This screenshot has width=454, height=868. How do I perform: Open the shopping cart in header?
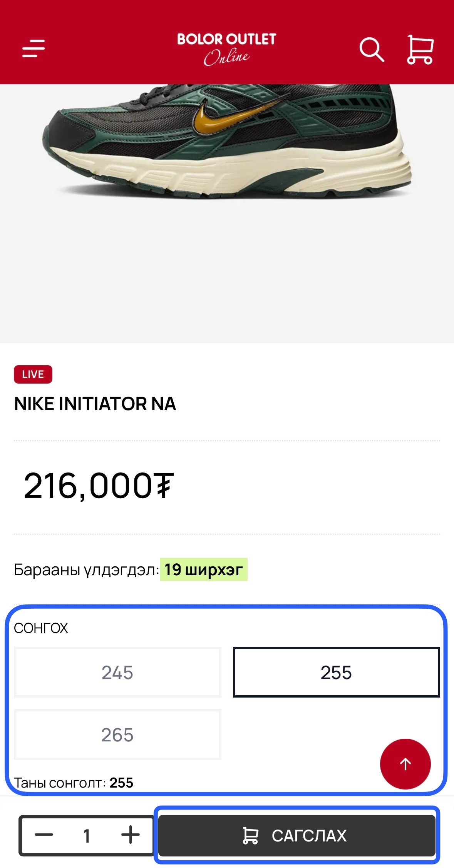pos(420,49)
